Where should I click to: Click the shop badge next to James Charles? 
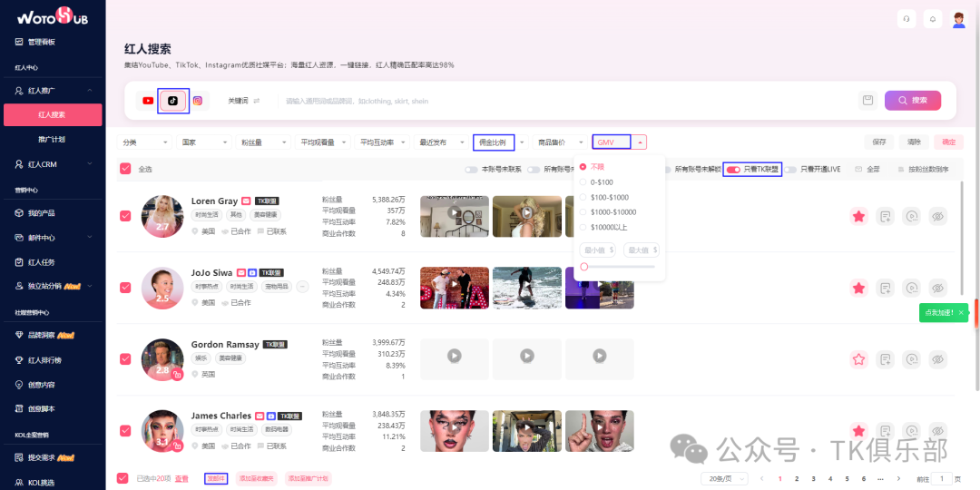click(x=270, y=416)
